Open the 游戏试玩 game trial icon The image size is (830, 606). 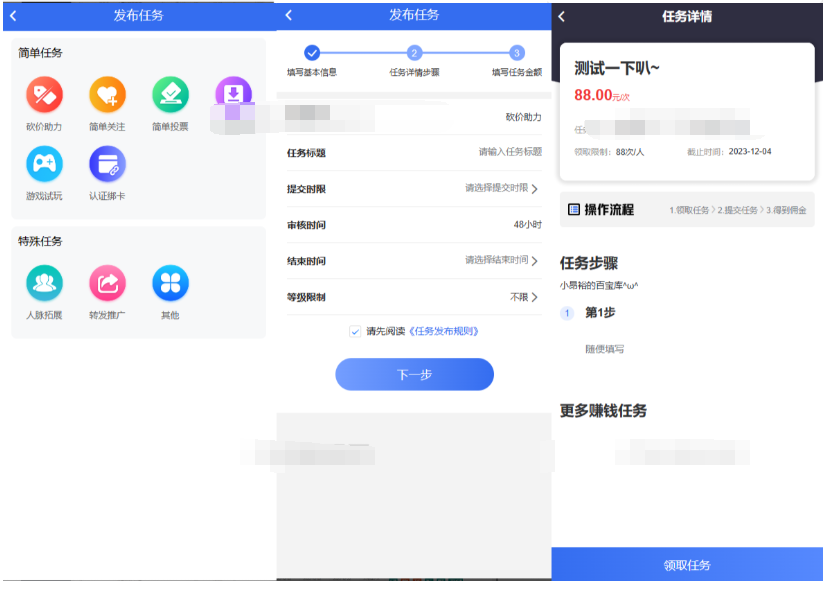pos(44,166)
